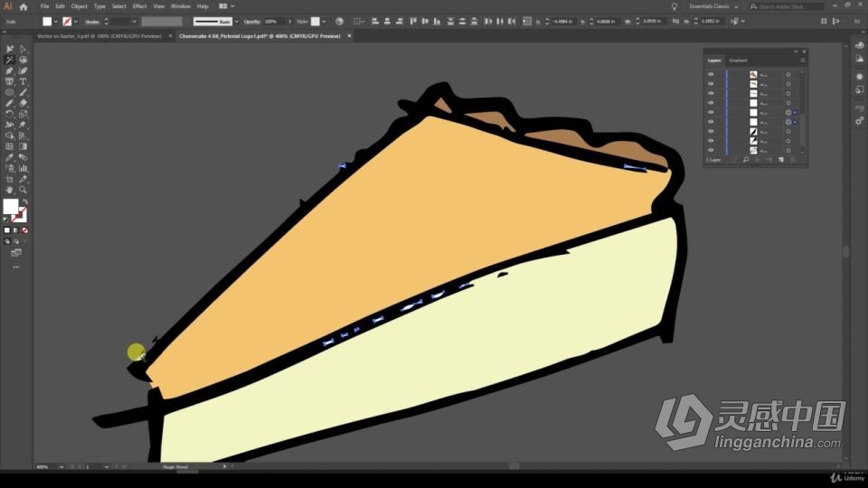This screenshot has height=488, width=868.
Task: Select the Column Graph tool
Action: tap(23, 168)
